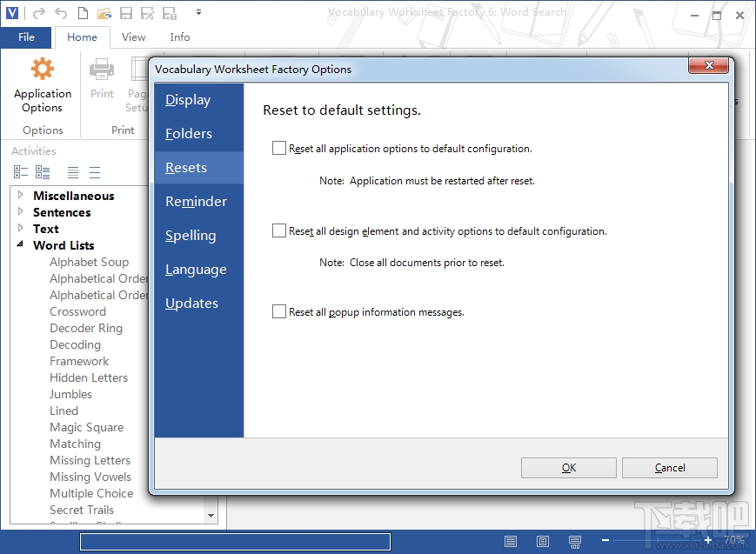Click the expand-all lines icon in Activities
The image size is (756, 554).
click(73, 172)
